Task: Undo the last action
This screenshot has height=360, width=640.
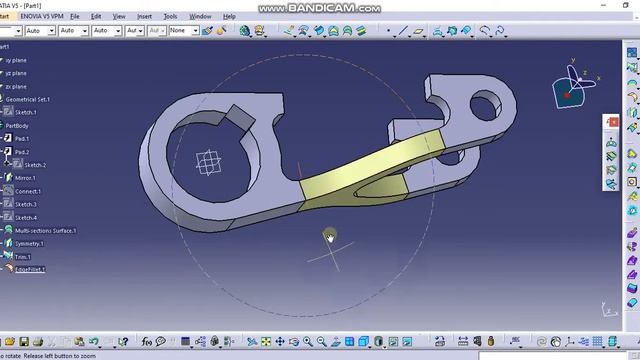Action: coord(94,342)
